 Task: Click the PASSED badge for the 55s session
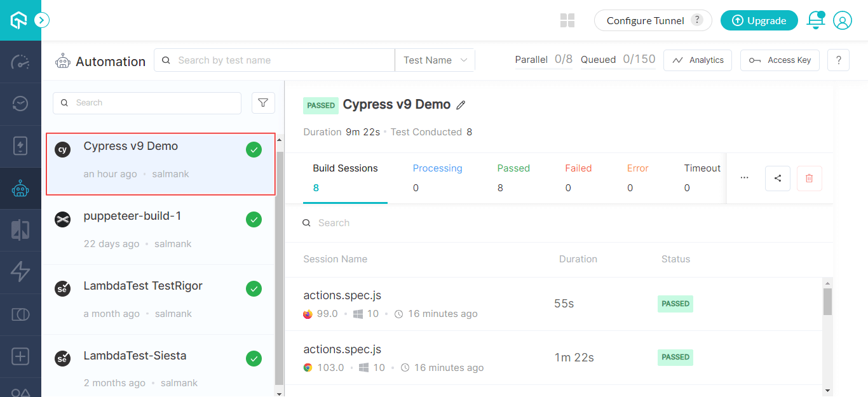675,304
